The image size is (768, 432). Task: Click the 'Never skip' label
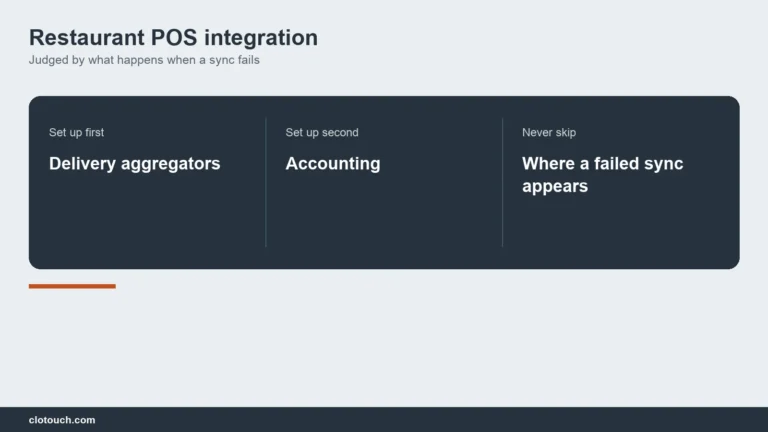[x=549, y=132]
